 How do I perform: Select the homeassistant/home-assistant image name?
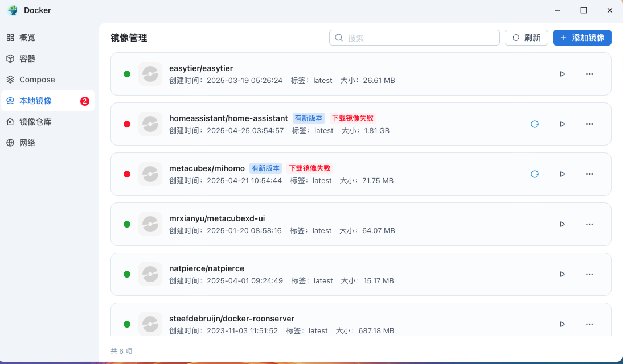pyautogui.click(x=228, y=118)
